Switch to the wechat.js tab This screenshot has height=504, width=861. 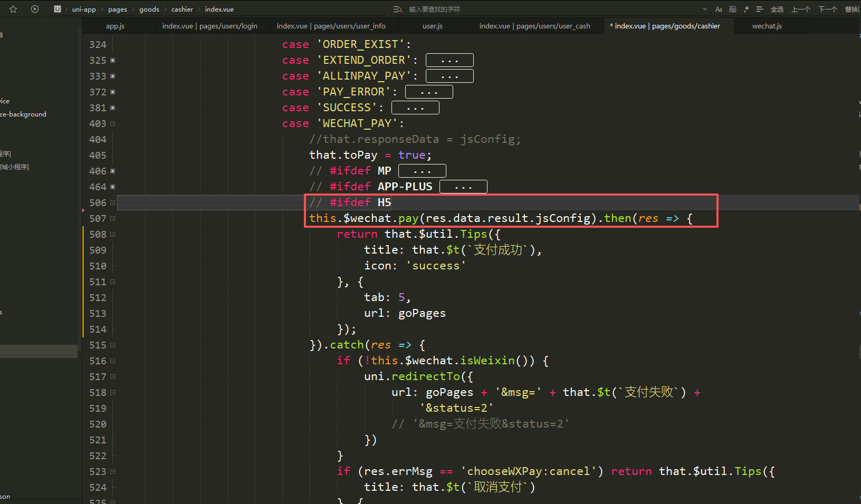[767, 26]
